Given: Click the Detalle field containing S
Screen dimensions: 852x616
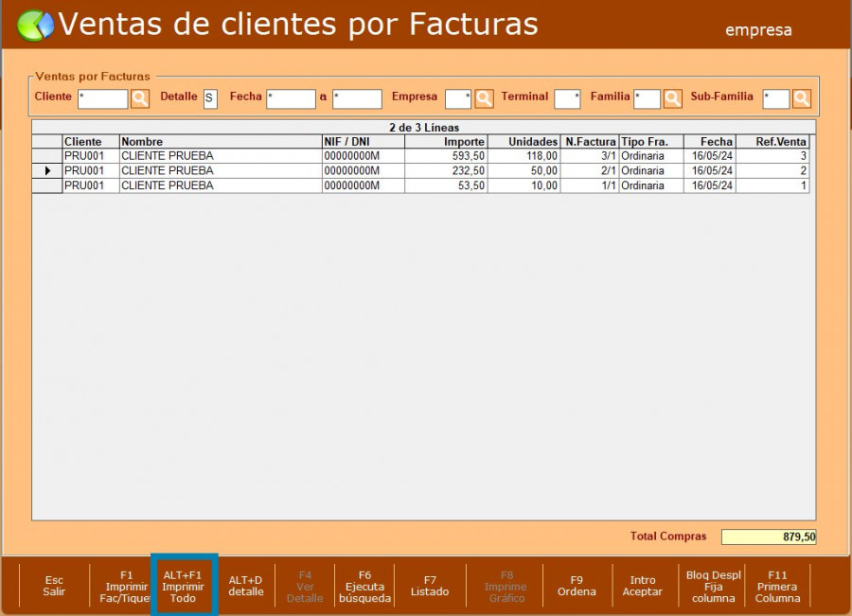Looking at the screenshot, I should point(210,98).
